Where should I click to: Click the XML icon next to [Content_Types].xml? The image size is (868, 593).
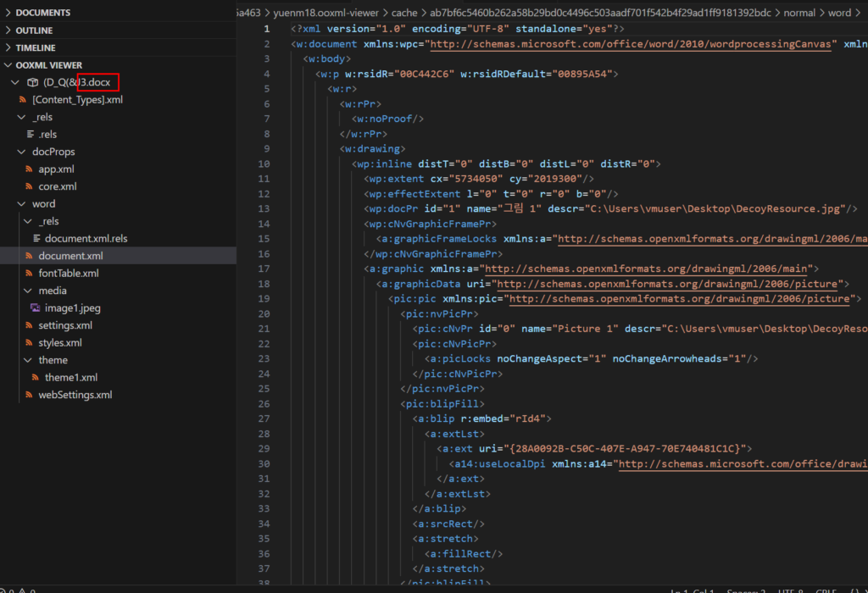(x=23, y=100)
